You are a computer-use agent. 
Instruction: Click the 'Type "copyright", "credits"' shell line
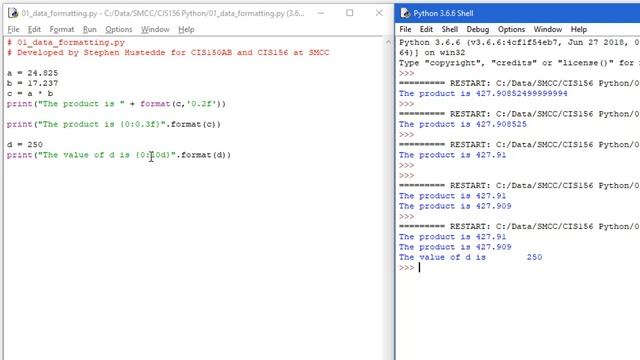point(519,63)
